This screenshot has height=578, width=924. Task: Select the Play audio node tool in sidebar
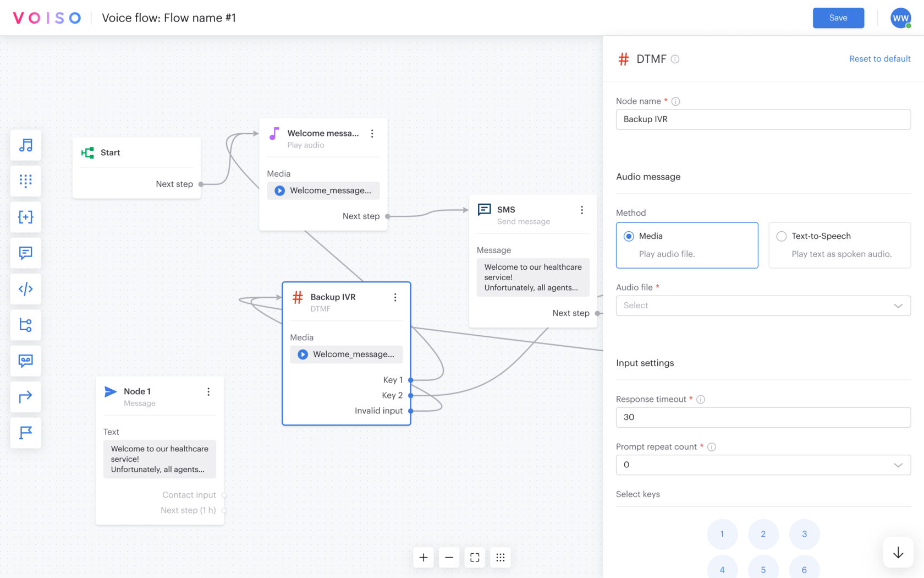(x=26, y=145)
